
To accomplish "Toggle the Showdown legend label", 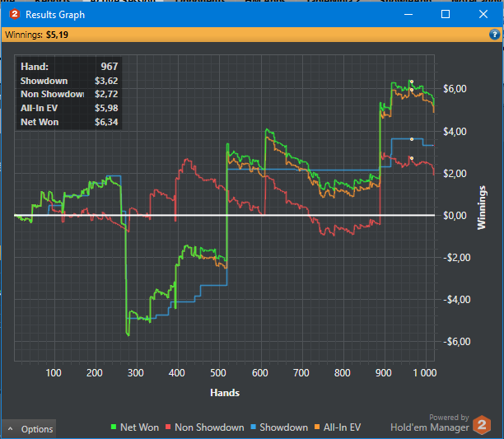I will 283,427.
